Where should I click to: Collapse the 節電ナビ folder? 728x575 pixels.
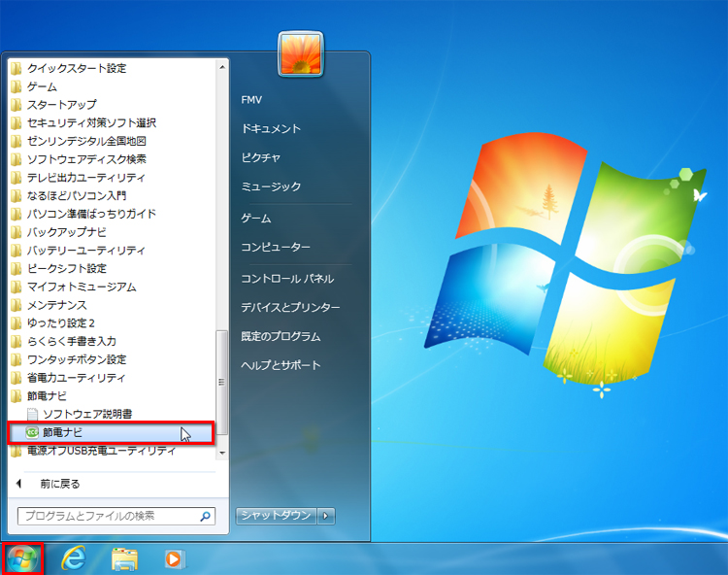39,395
